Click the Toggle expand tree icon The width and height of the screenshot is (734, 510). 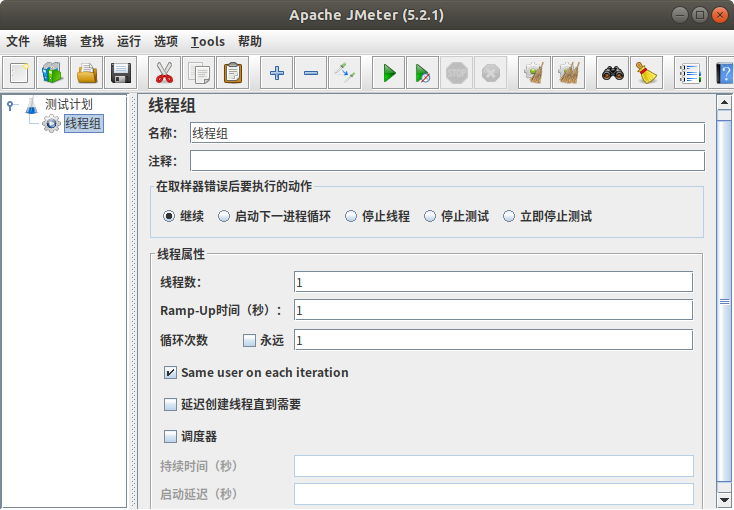[345, 73]
